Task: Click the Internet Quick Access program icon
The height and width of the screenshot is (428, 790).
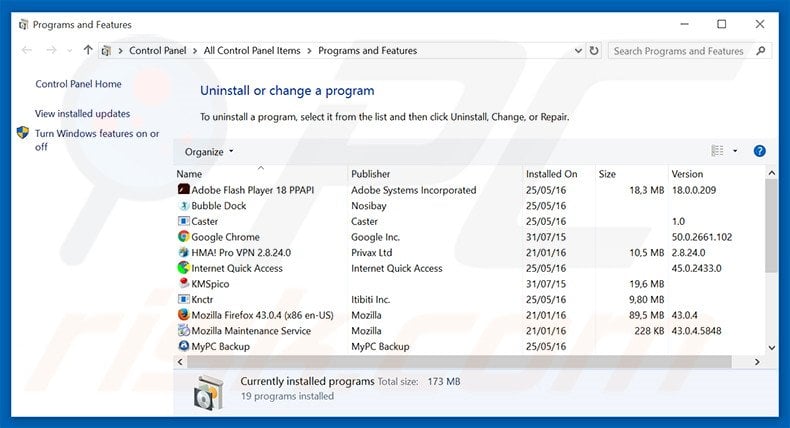Action: 183,268
